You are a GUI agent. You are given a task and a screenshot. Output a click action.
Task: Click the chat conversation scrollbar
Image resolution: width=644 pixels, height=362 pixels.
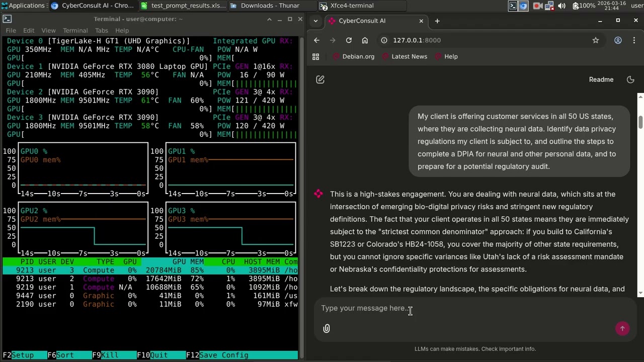tap(640, 122)
